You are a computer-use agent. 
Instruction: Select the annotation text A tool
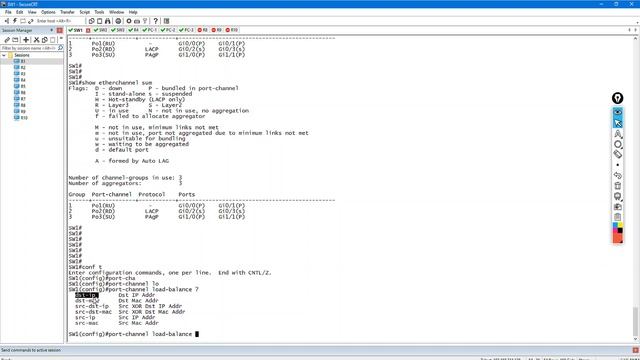pyautogui.click(x=618, y=134)
